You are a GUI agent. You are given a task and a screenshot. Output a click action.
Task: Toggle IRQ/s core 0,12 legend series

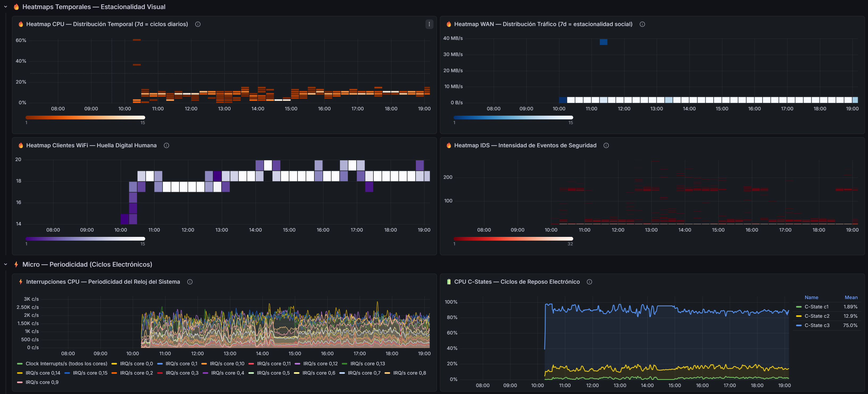(x=320, y=364)
